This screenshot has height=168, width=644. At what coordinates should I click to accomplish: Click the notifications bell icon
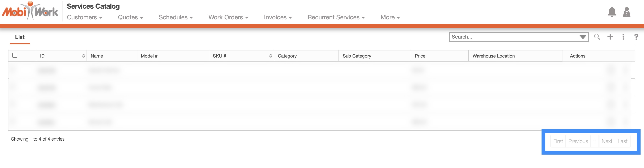[x=612, y=12]
